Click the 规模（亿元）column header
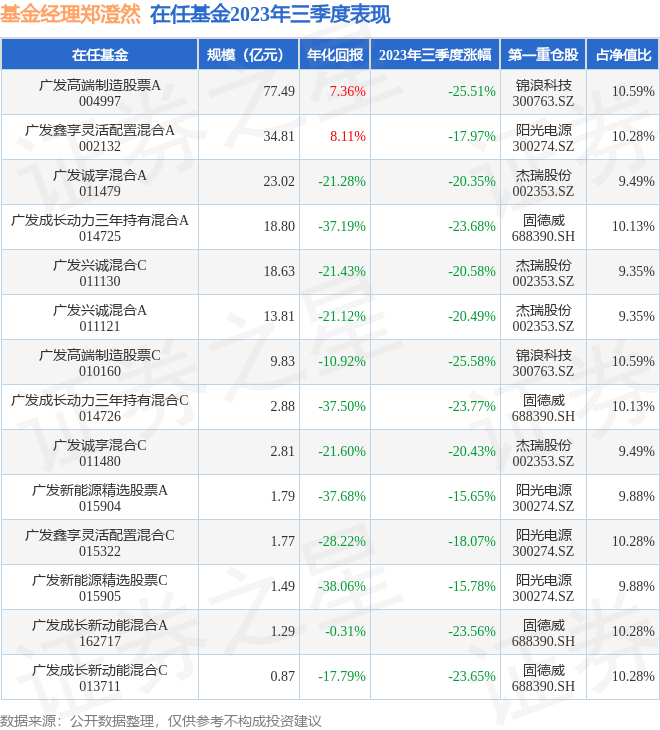Viewport: 660px width, 730px height. pyautogui.click(x=249, y=55)
